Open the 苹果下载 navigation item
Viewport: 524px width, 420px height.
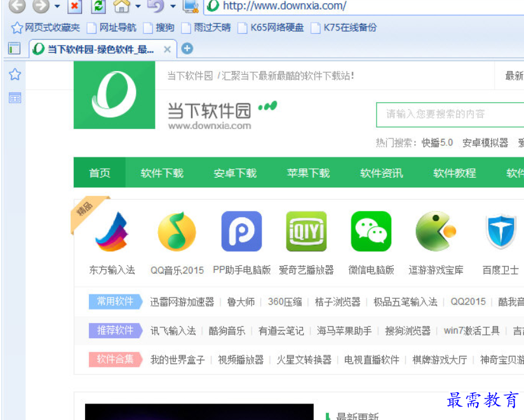(x=309, y=173)
